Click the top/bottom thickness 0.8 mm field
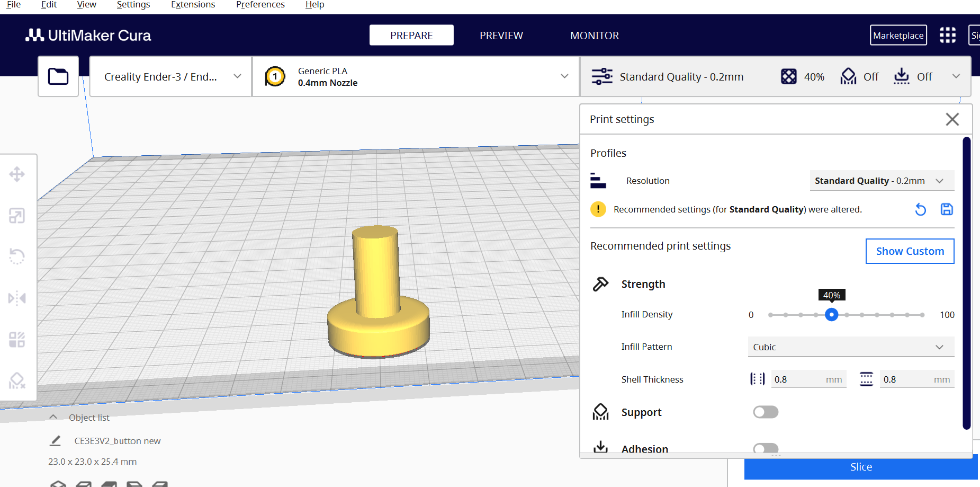The image size is (980, 487). 917,379
